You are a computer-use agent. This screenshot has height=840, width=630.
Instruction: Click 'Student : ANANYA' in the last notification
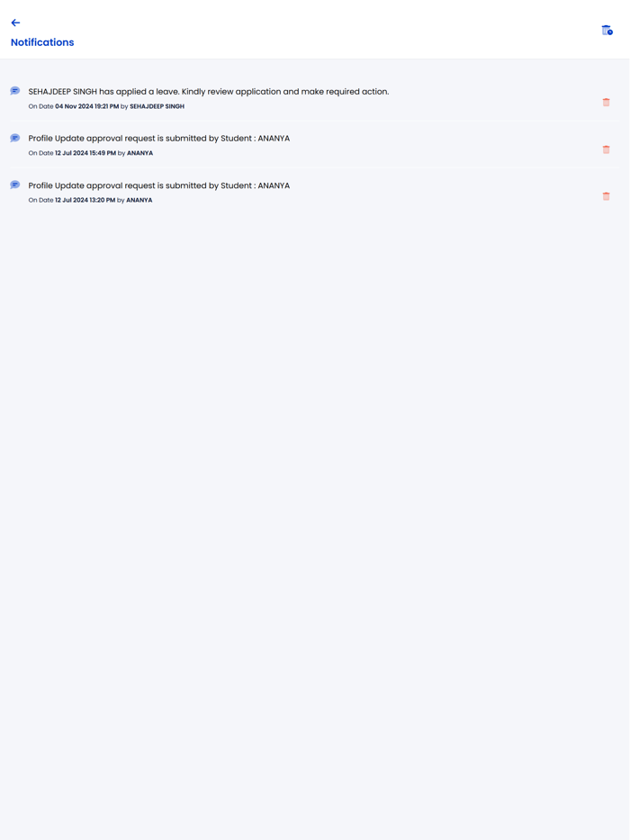click(255, 185)
